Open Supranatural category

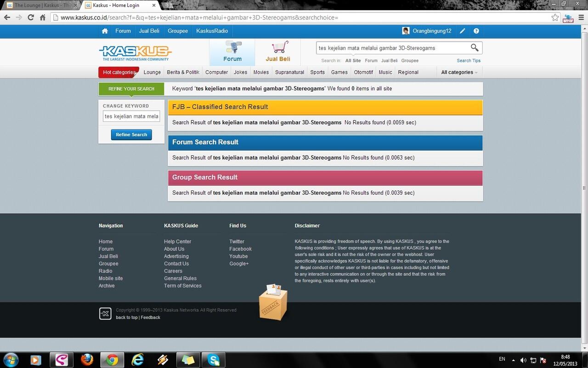click(x=290, y=72)
